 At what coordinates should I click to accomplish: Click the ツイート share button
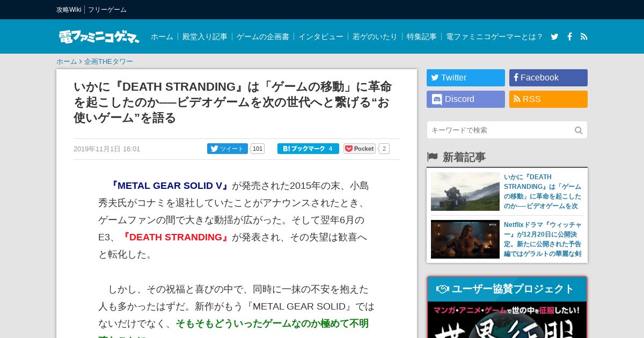228,149
